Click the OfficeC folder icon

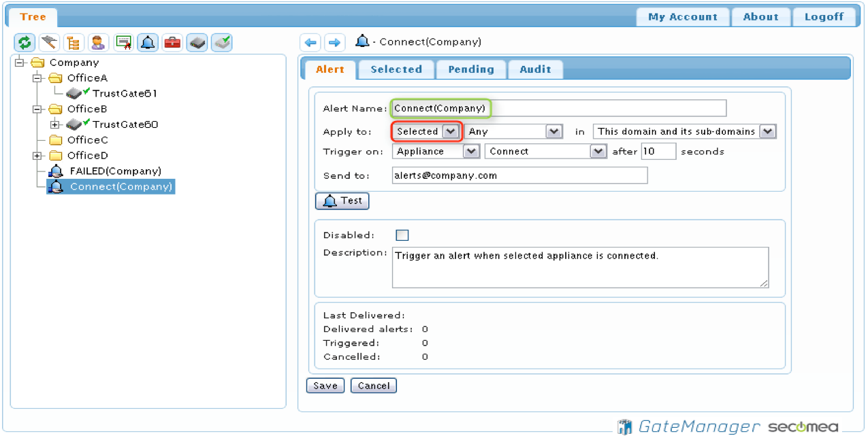point(56,140)
